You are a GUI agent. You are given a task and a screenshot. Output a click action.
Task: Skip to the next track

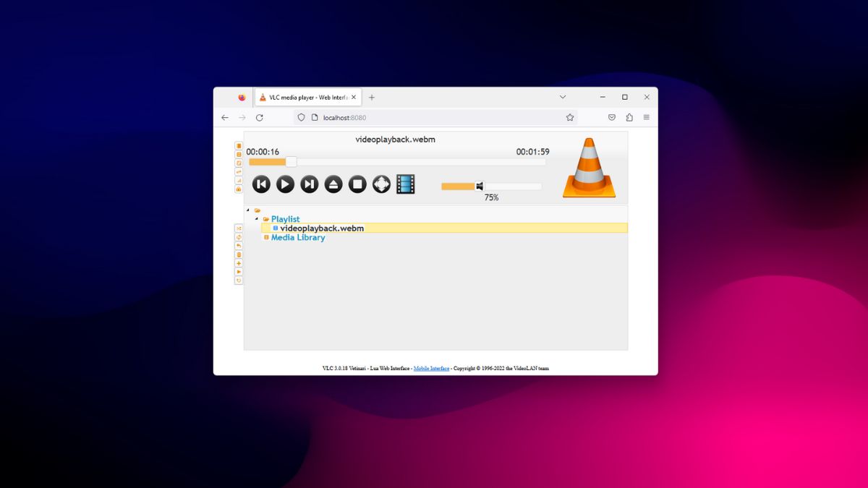pos(309,184)
